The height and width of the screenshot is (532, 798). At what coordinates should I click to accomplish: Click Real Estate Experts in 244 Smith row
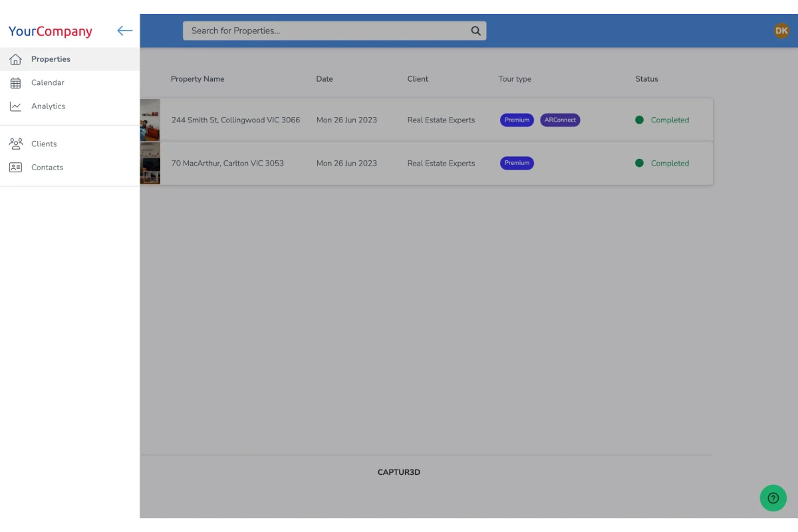[x=442, y=120]
